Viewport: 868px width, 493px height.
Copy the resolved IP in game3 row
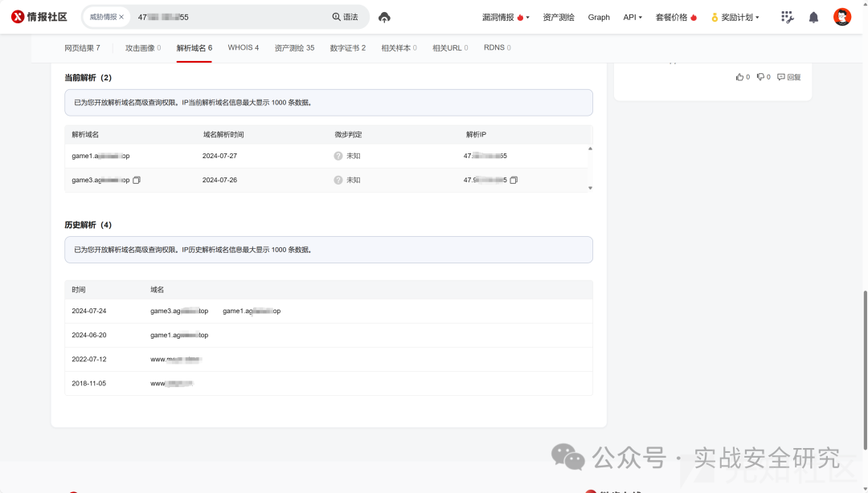pos(514,180)
